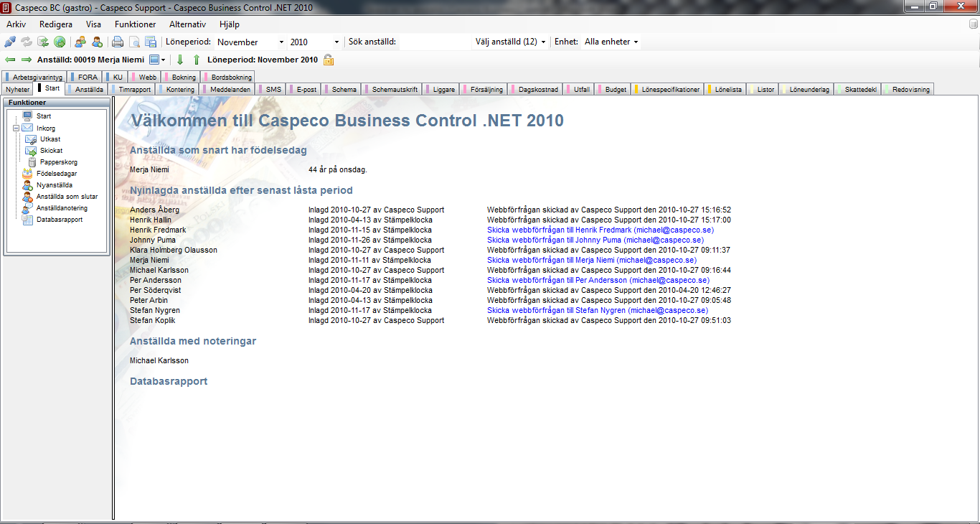Image resolution: width=980 pixels, height=524 pixels.
Task: Open Papperskorg trash bin icon
Action: pos(33,162)
